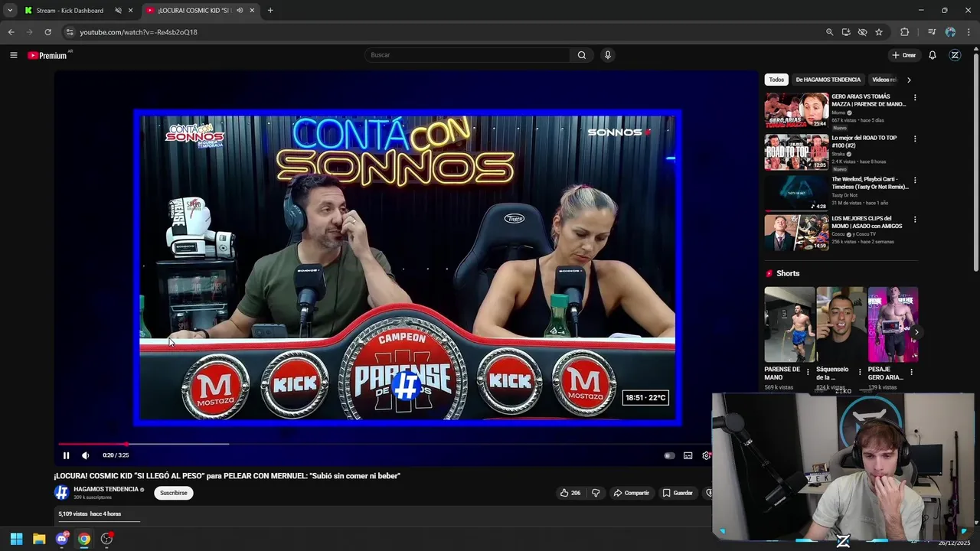This screenshot has width=980, height=551.
Task: Go back in the browser
Action: 11,32
